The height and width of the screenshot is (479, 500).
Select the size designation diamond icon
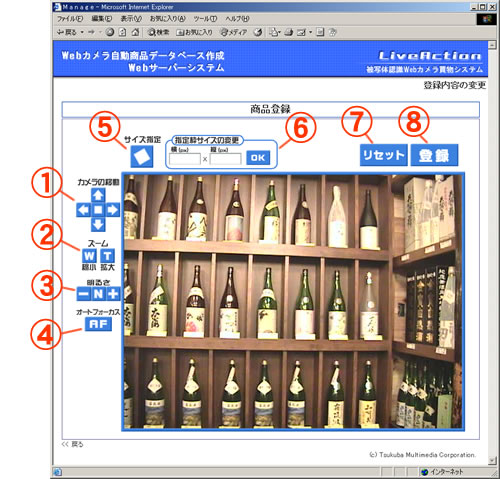(142, 156)
